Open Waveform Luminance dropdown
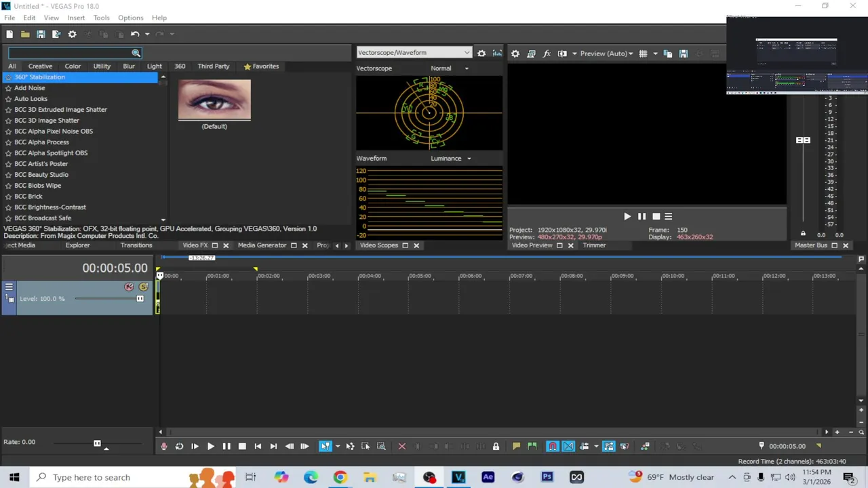This screenshot has width=868, height=488. pos(451,159)
